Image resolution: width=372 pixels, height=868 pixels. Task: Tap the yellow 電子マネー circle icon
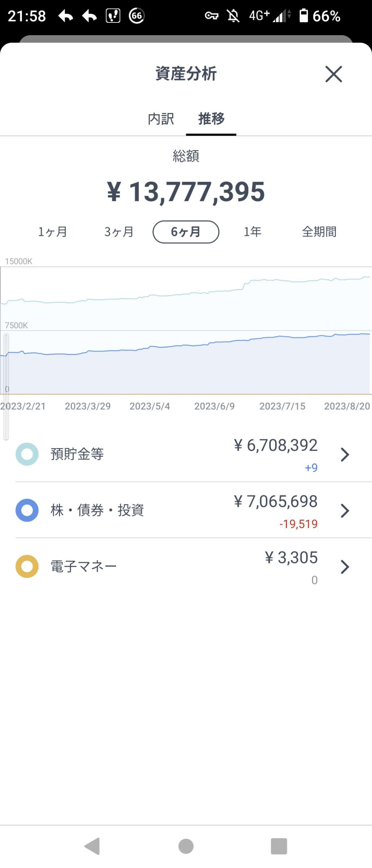(27, 566)
